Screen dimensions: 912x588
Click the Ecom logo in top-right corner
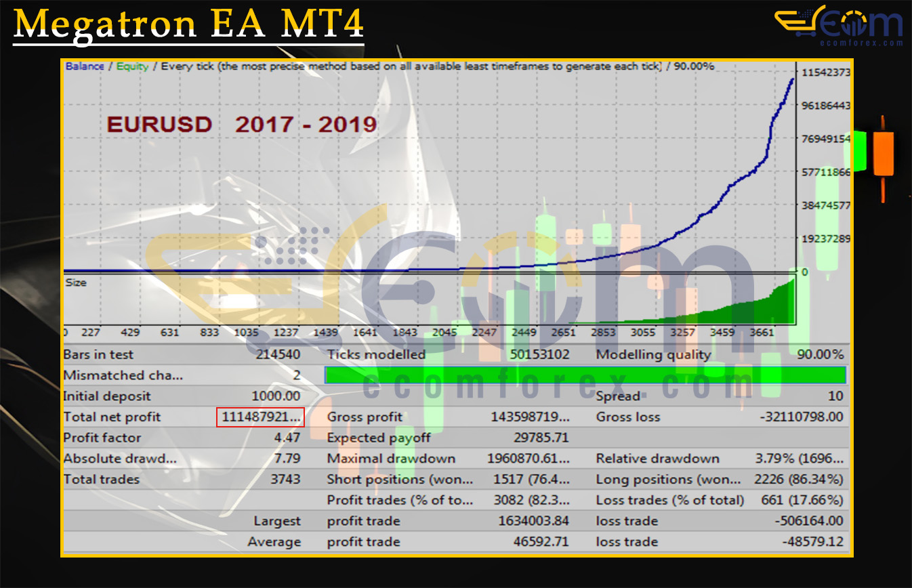[838, 22]
